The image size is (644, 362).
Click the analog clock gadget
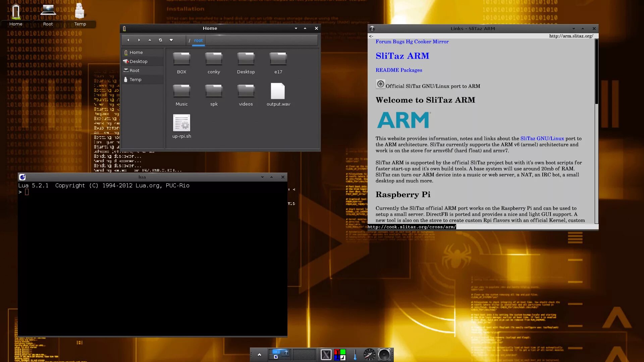(369, 355)
